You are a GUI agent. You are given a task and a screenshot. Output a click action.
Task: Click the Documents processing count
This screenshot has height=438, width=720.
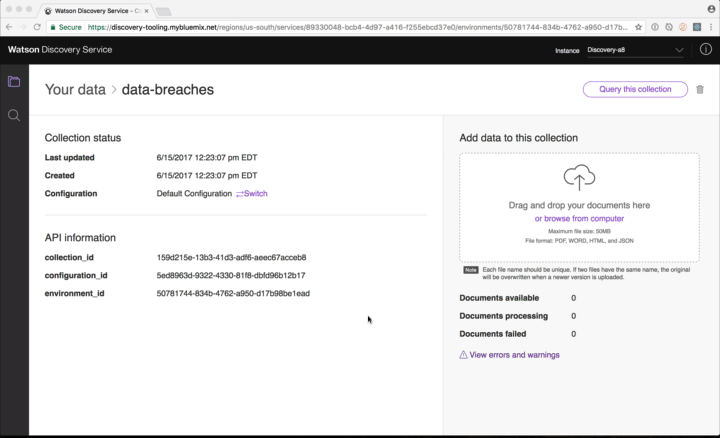pyautogui.click(x=574, y=316)
